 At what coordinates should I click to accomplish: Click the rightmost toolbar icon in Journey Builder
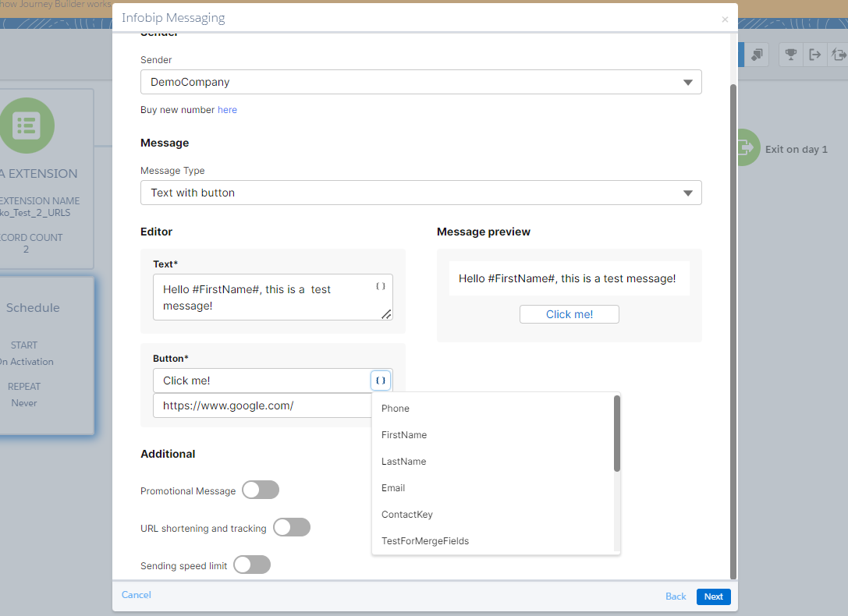click(838, 55)
